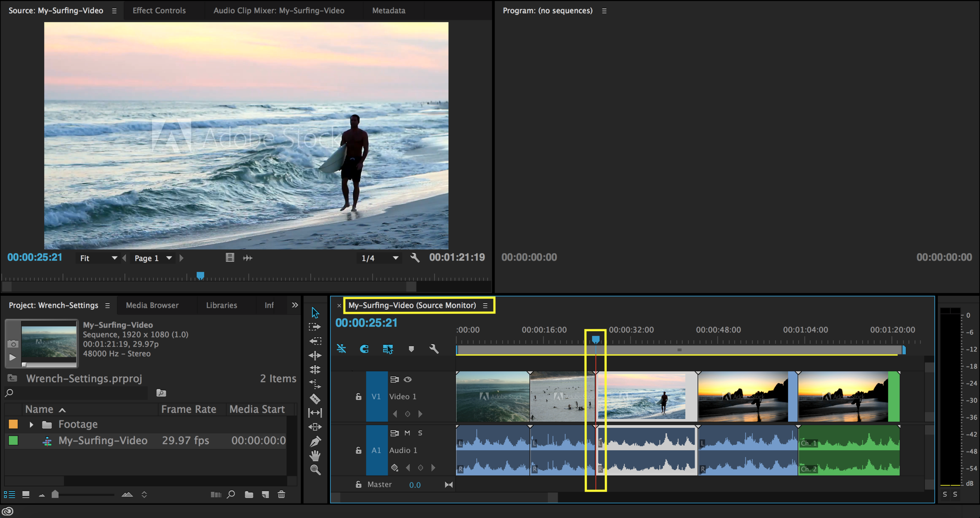Image resolution: width=980 pixels, height=518 pixels.
Task: Select the Track Select Backward tool
Action: point(315,341)
